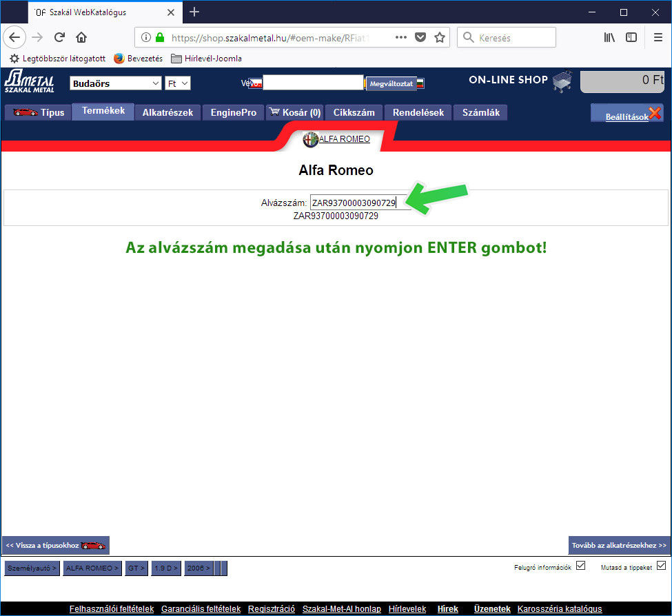
Task: Click the GT breadcrumb button
Action: (x=136, y=568)
